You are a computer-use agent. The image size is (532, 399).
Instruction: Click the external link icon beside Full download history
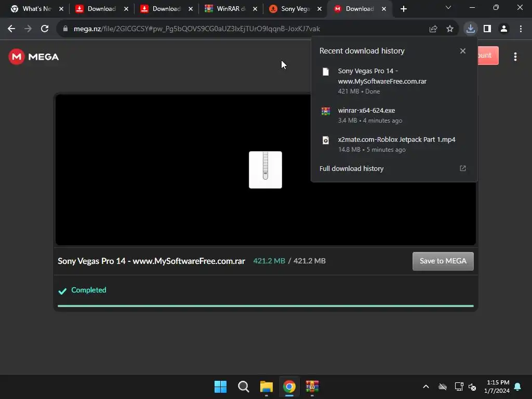(463, 169)
